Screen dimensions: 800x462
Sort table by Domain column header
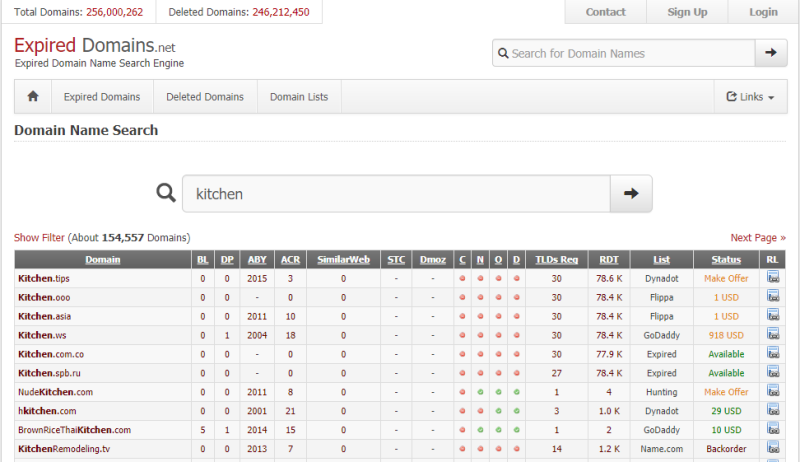click(103, 260)
